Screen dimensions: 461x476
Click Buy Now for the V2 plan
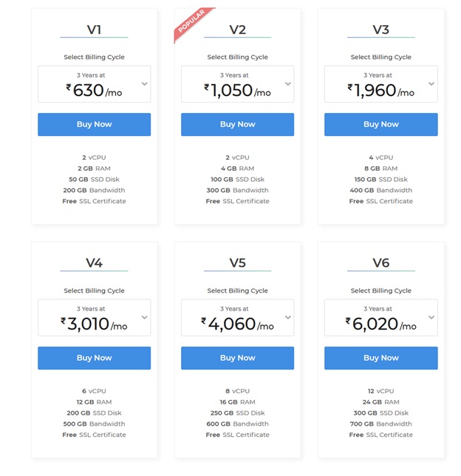coord(237,124)
